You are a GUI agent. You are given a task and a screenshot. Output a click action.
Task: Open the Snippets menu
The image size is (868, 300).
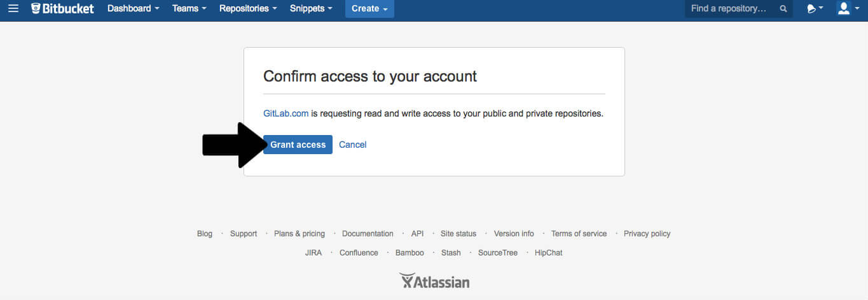[311, 9]
